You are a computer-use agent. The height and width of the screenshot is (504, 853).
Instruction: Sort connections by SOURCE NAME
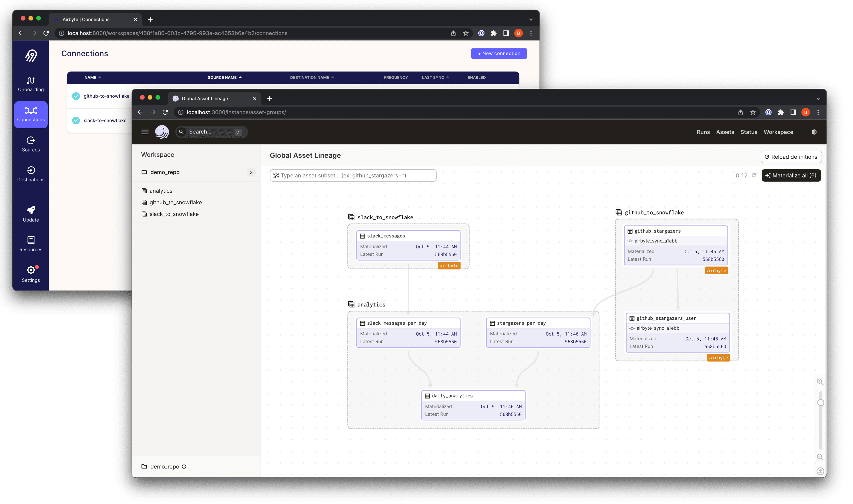pos(224,77)
